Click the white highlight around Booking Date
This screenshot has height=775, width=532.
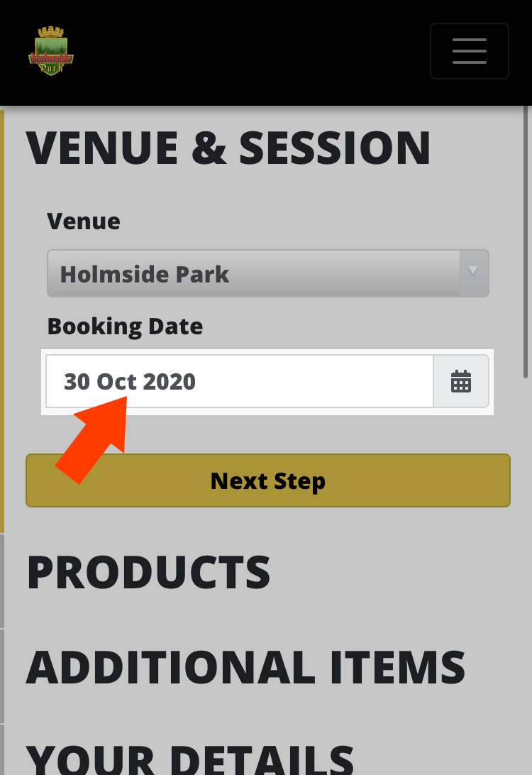tap(267, 382)
